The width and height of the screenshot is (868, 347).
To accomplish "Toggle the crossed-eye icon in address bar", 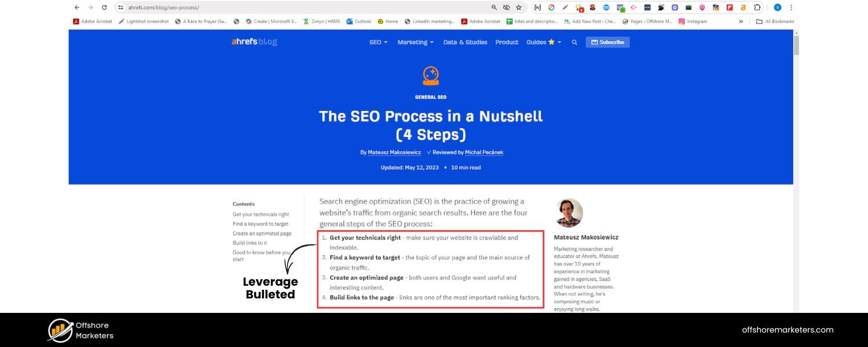I will (506, 8).
